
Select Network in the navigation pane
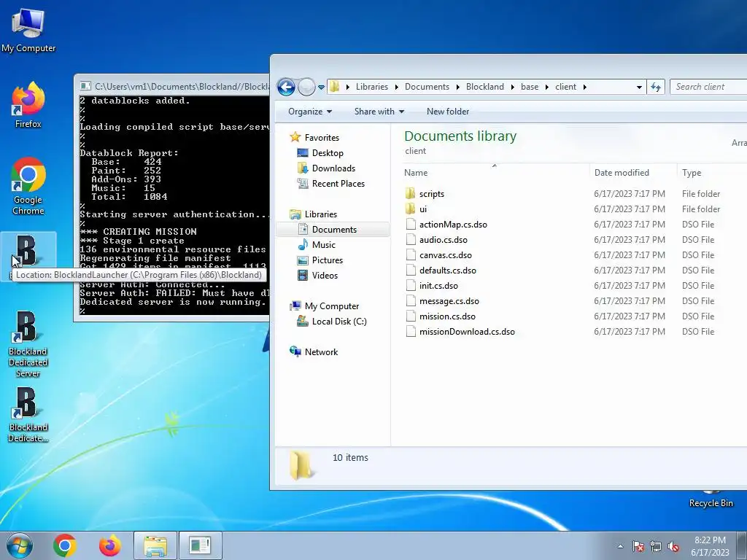tap(321, 352)
